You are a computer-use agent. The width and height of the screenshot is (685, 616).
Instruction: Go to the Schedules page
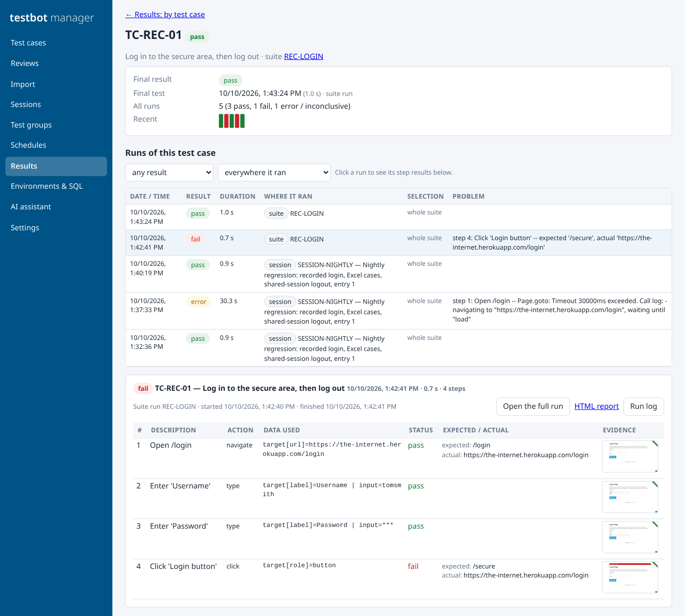(x=56, y=145)
